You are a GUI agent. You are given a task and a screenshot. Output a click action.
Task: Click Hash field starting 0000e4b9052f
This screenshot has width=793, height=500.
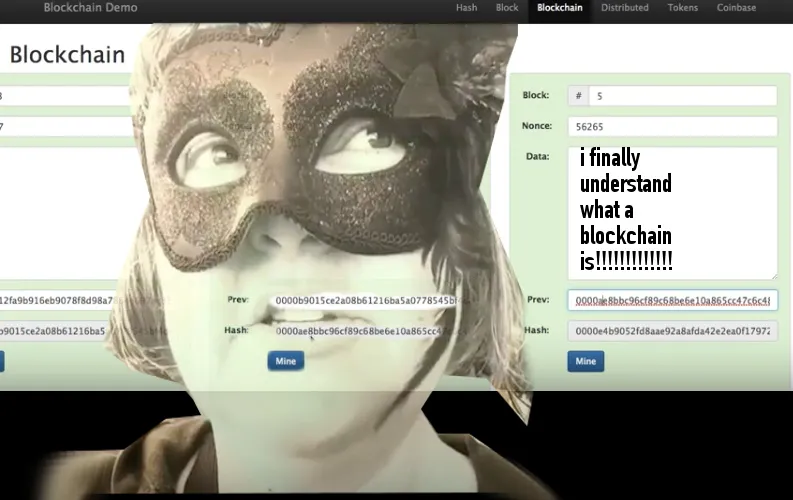click(x=672, y=331)
